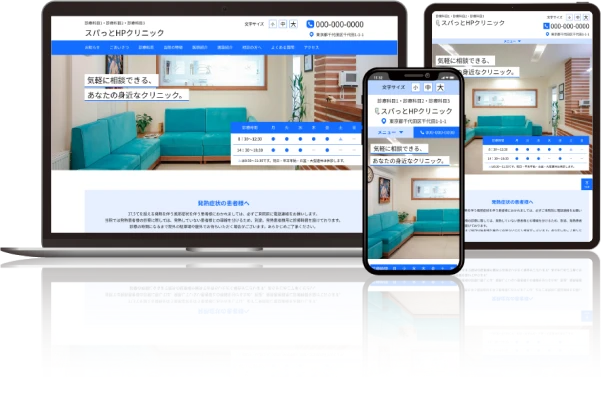Image resolution: width=601 pixels, height=394 pixels.
Task: Click the clinic logo icon on tablet header
Action: [438, 23]
